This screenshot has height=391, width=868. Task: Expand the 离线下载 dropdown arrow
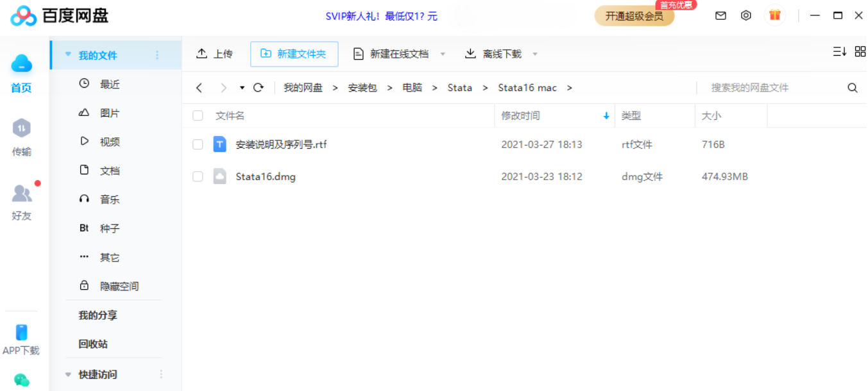click(535, 54)
